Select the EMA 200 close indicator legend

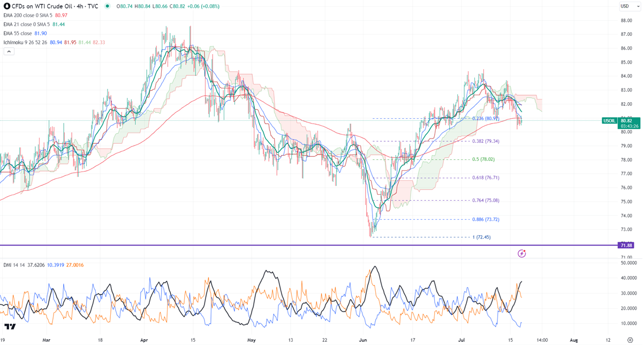(x=27, y=16)
